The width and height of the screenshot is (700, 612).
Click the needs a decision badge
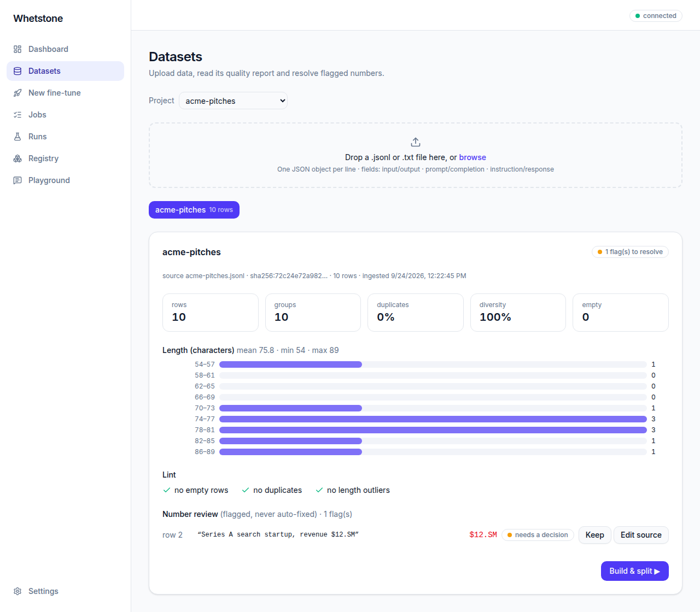click(538, 535)
